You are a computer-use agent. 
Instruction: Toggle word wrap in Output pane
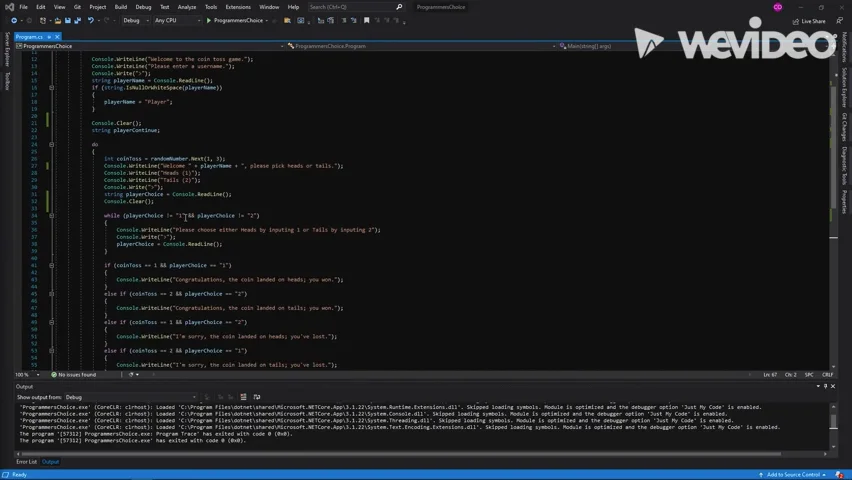pyautogui.click(x=256, y=397)
